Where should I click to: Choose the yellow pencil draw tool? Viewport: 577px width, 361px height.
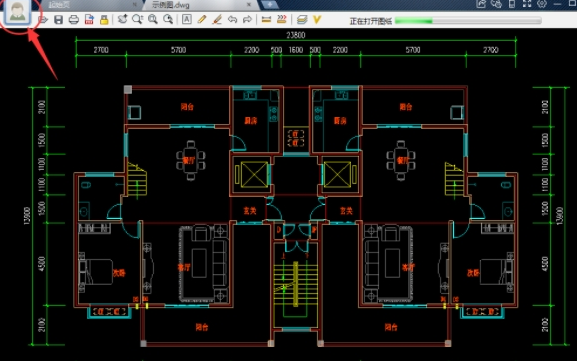pyautogui.click(x=202, y=19)
